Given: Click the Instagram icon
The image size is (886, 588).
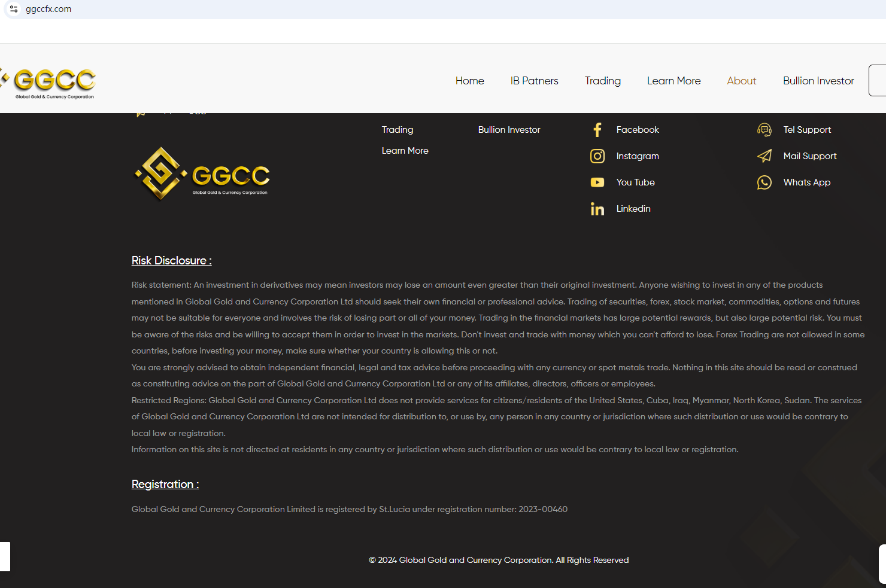Looking at the screenshot, I should [597, 156].
